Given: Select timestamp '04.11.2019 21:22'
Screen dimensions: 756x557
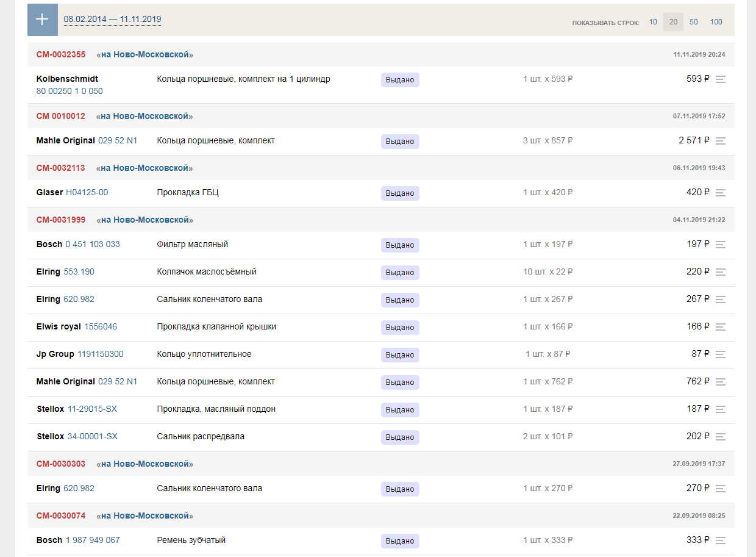Looking at the screenshot, I should point(699,220).
